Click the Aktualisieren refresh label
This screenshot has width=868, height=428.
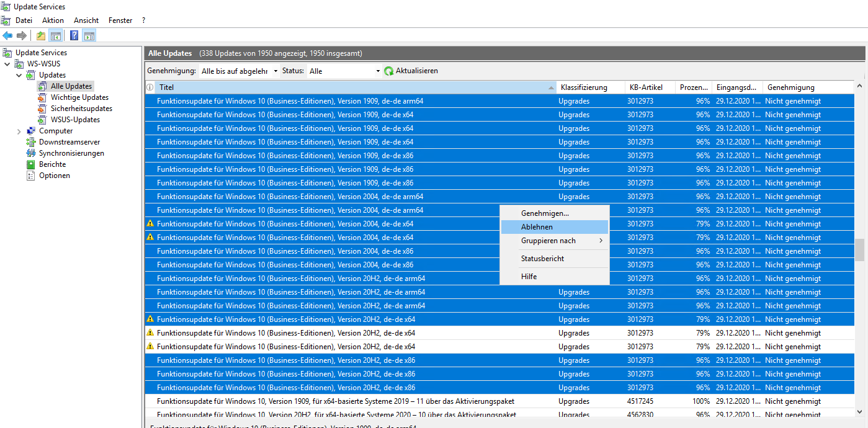pos(417,71)
